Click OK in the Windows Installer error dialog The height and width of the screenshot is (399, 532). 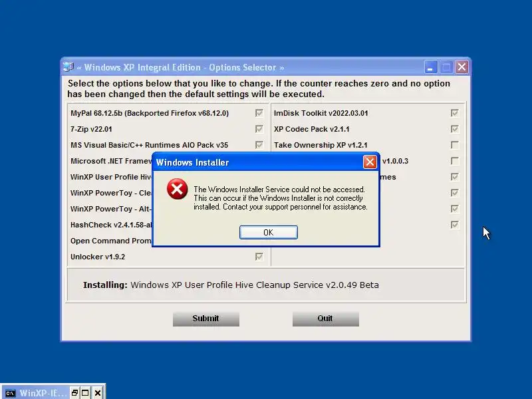click(269, 232)
